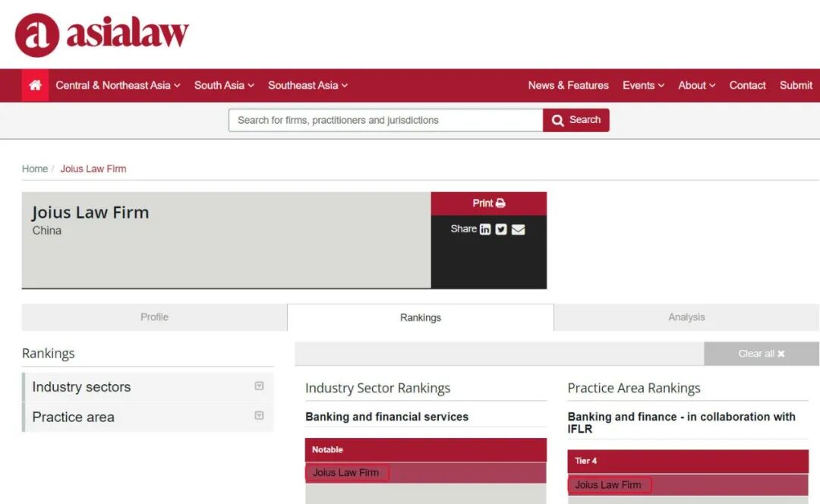Expand the About menu
Image resolution: width=820 pixels, height=504 pixels.
696,86
